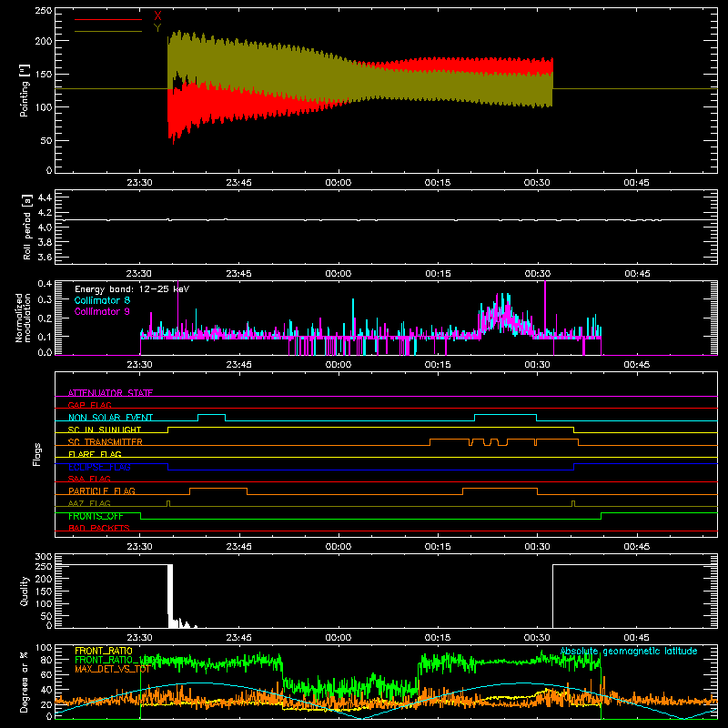Select the BAD_PACKETS flag label
This screenshot has height=728, width=728.
coord(99,528)
